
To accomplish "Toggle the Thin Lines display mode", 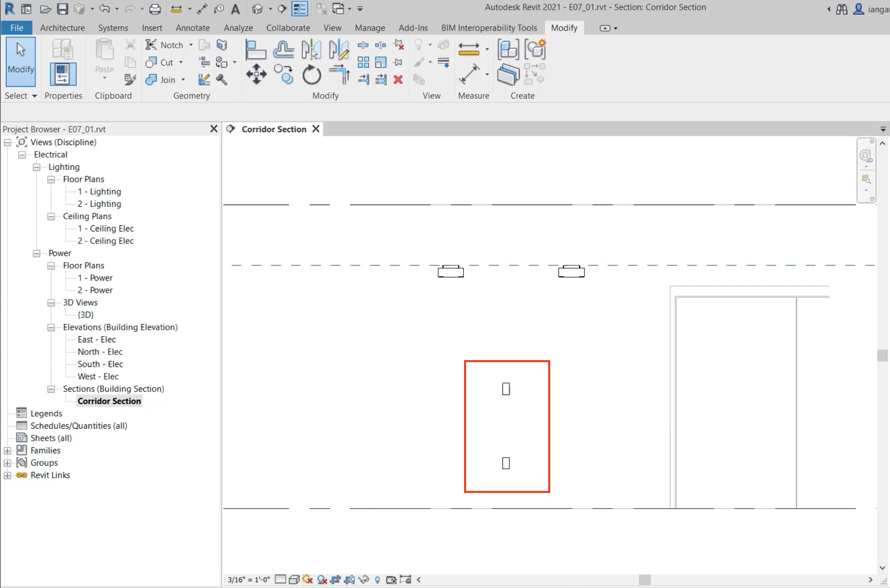I will click(x=300, y=9).
